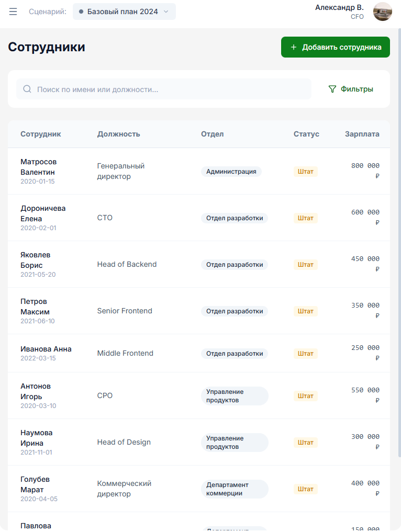
Task: Open employee Матросов Валентин row
Action: [x=38, y=167]
